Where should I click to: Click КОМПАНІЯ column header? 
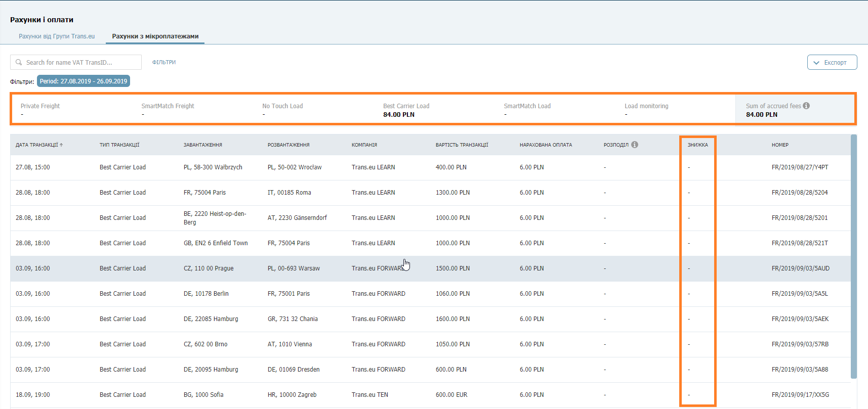click(364, 145)
